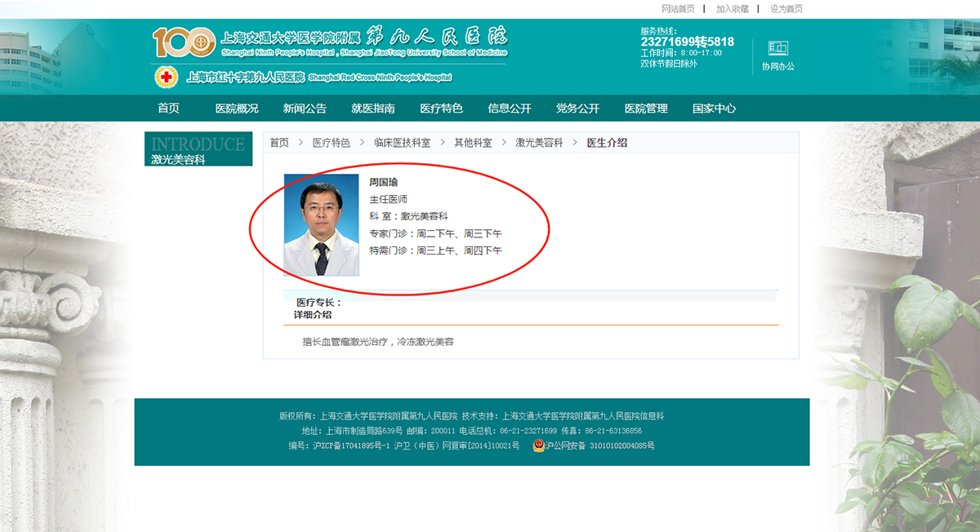Click the 网站首页 link at top
Viewport: 980px width, 532px height.
(678, 9)
